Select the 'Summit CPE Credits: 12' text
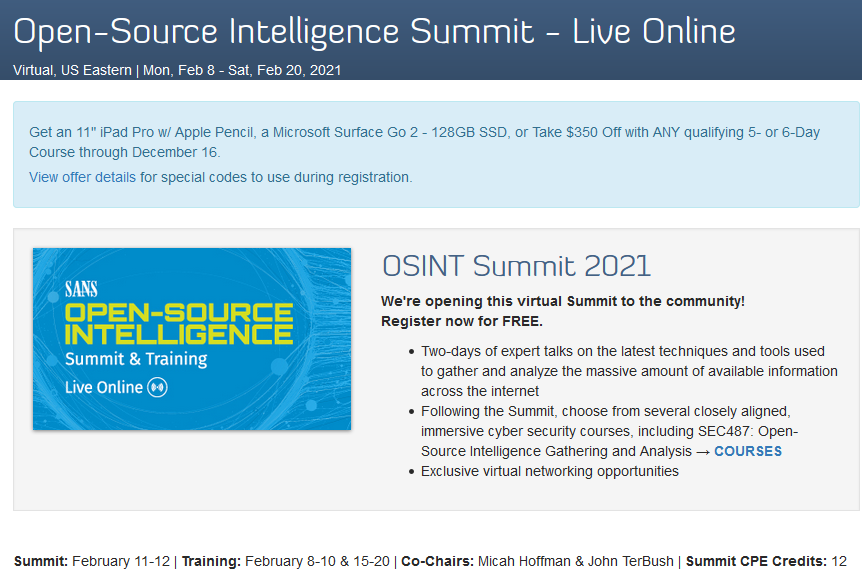The image size is (862, 588). tap(766, 561)
